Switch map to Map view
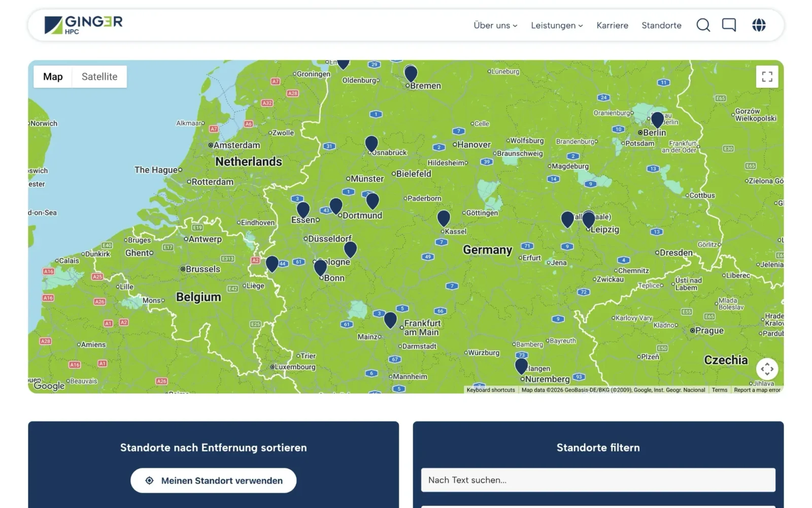This screenshot has width=812, height=508. [53, 77]
